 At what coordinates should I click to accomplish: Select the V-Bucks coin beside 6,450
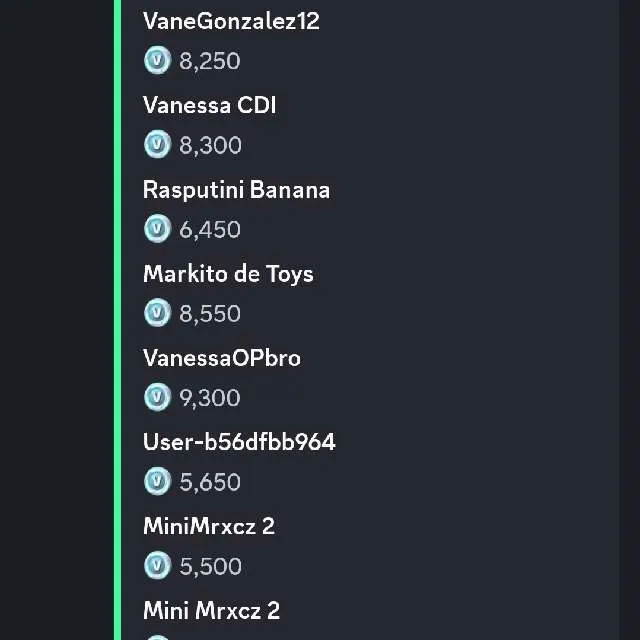pyautogui.click(x=157, y=229)
